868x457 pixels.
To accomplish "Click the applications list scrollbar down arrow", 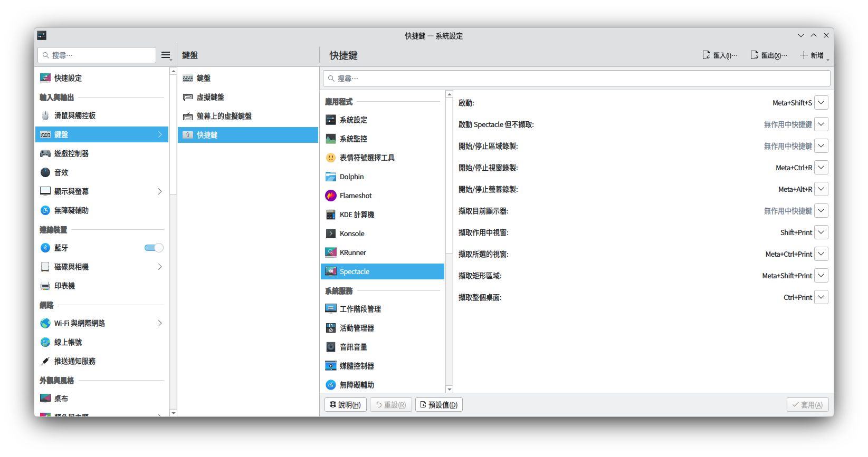I will pos(450,390).
